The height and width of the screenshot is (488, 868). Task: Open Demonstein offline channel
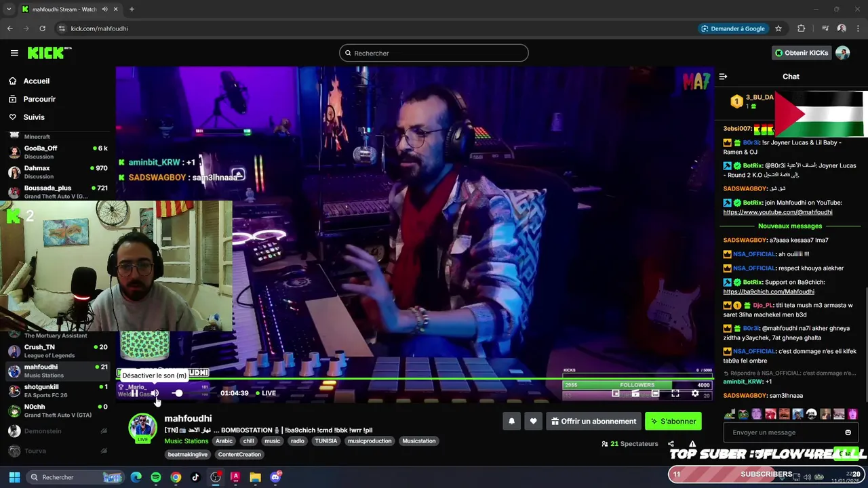(58, 431)
